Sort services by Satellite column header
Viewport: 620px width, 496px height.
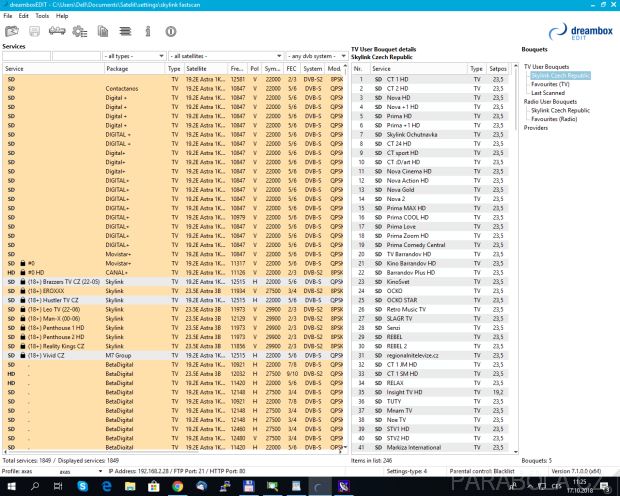click(x=206, y=69)
